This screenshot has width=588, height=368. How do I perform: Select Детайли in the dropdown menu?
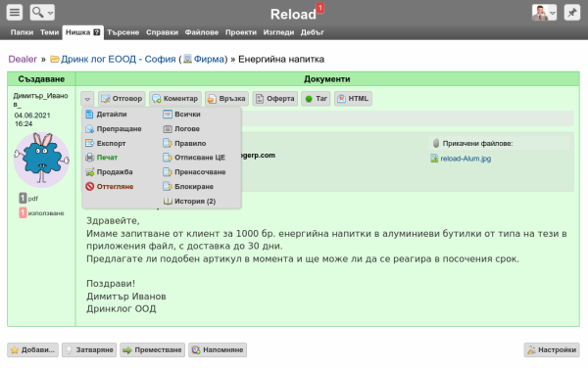[x=107, y=115]
